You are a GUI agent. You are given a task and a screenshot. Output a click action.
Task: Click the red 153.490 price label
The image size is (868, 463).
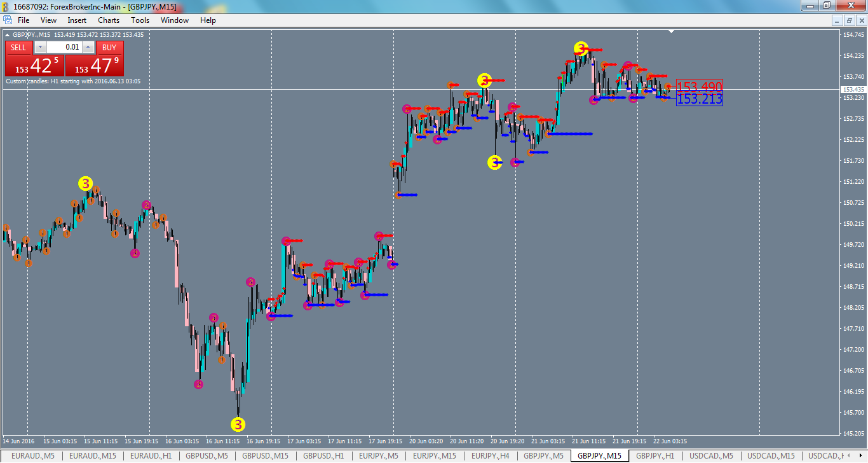[699, 85]
